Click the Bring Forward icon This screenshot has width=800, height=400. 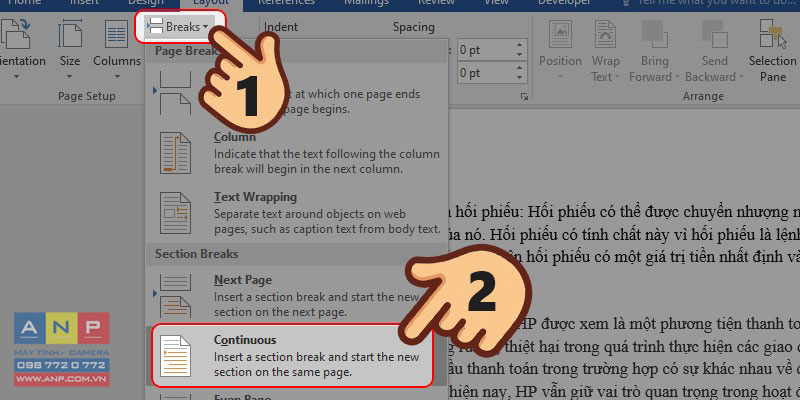tap(655, 35)
